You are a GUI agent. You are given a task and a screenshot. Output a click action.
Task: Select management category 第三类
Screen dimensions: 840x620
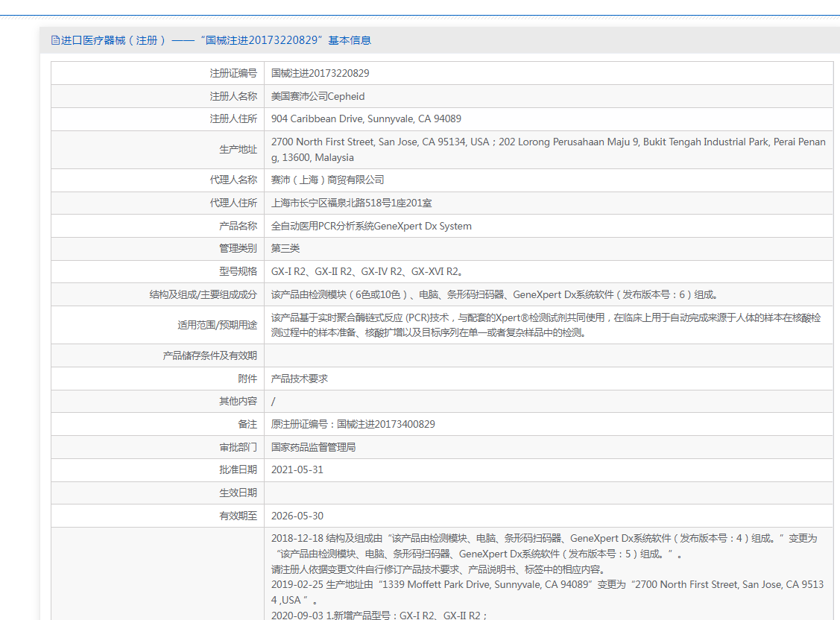[285, 248]
